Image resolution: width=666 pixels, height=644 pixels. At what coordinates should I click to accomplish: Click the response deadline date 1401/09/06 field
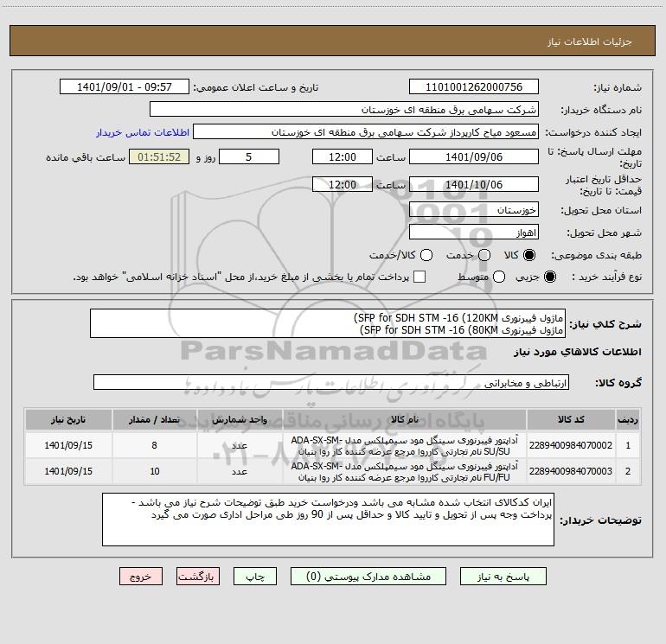[474, 157]
